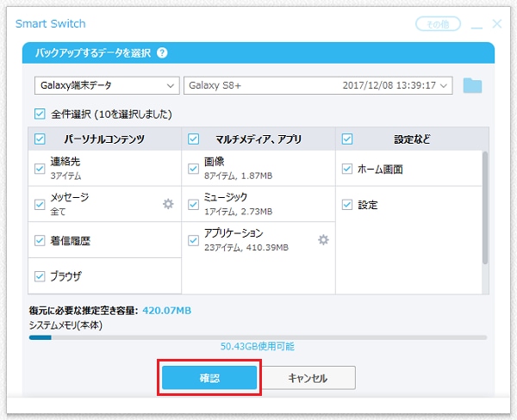
Task: Uncheck the ミュージック checkbox
Action: (x=193, y=205)
